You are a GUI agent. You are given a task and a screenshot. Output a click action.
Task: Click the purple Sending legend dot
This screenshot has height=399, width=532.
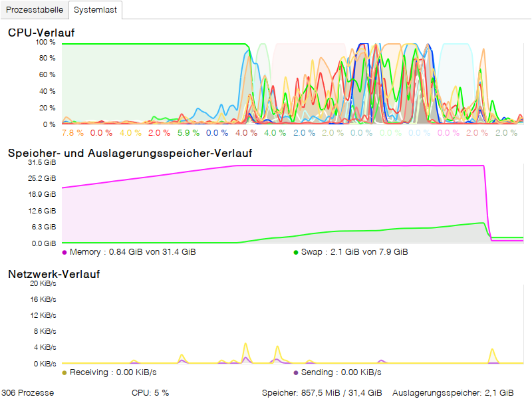(296, 373)
